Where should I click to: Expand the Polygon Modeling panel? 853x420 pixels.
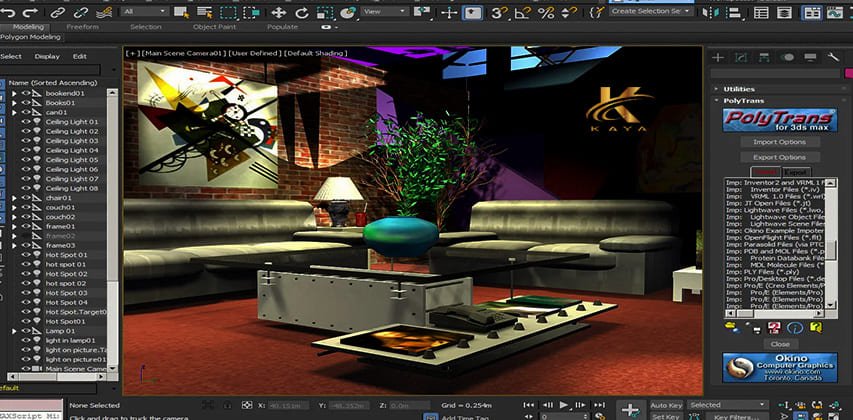32,37
